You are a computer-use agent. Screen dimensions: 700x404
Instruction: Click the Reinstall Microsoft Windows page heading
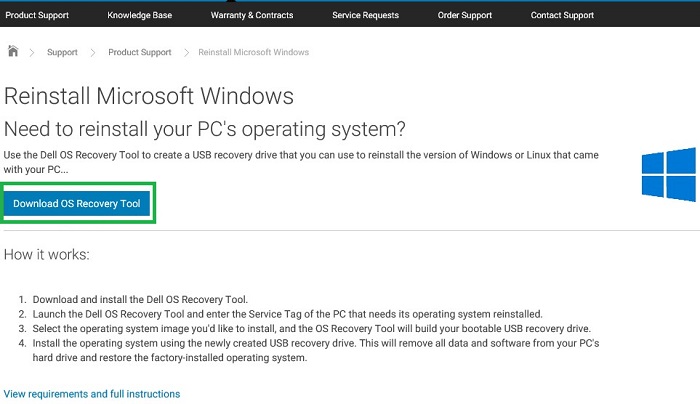pos(149,96)
